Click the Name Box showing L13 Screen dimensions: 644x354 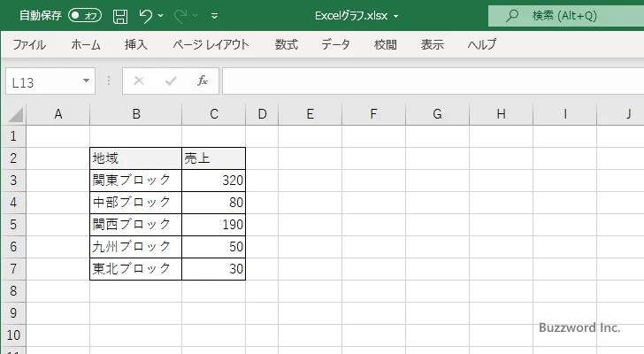[43, 81]
